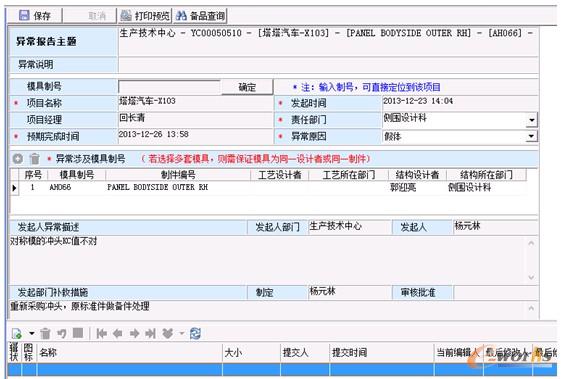Expand the 责任部门 dropdown
This screenshot has width=562, height=379.
[x=532, y=120]
